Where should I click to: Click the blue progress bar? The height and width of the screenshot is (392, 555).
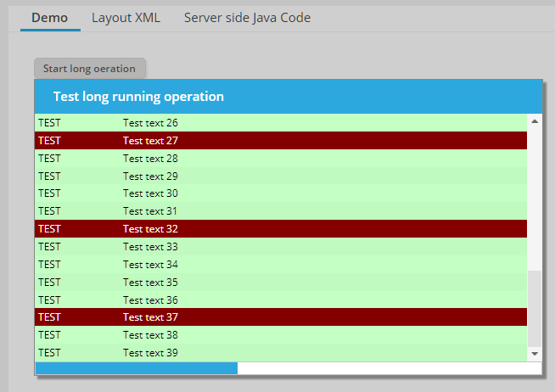pos(136,368)
